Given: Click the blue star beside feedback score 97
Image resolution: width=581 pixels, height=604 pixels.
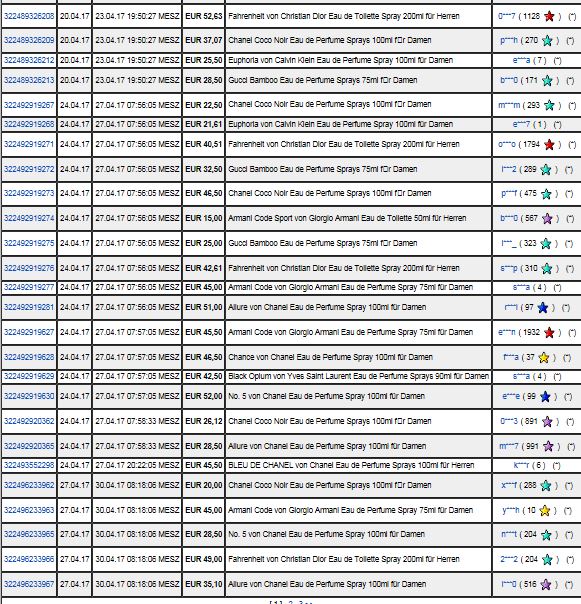Looking at the screenshot, I should 542,308.
